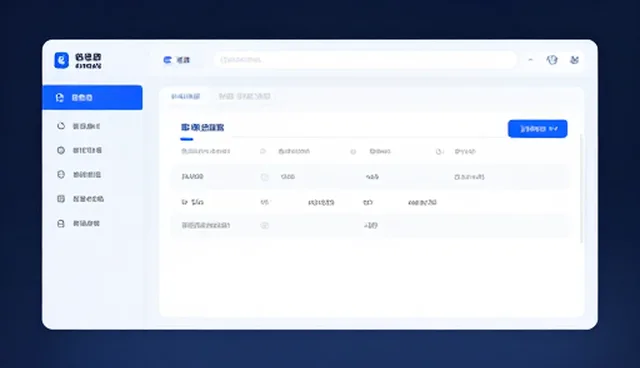Click the rightmost value in the first table row
Viewport: 640px width, 368px height.
point(469,177)
